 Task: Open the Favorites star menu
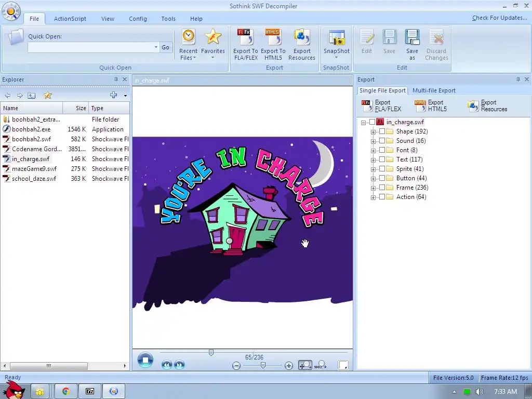coord(212,44)
